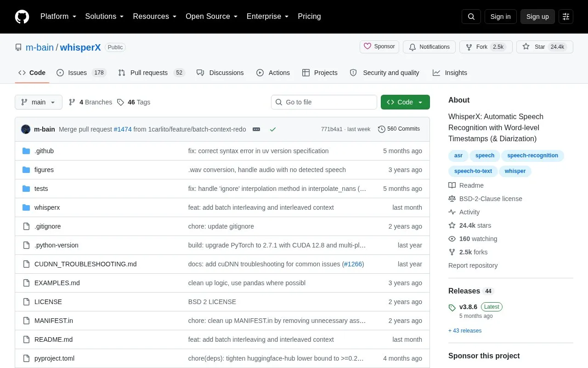Viewport: 588px width, 368px height.
Task: Open the Actions tab
Action: tap(273, 73)
